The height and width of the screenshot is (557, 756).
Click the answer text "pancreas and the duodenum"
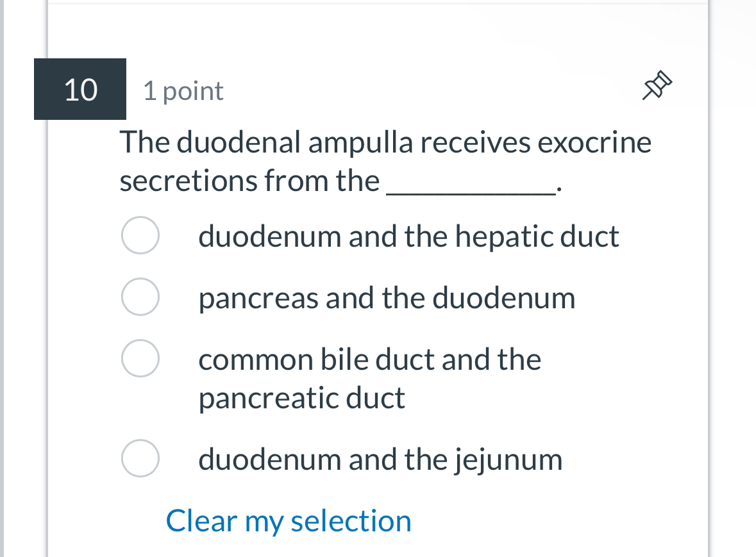pos(387,297)
